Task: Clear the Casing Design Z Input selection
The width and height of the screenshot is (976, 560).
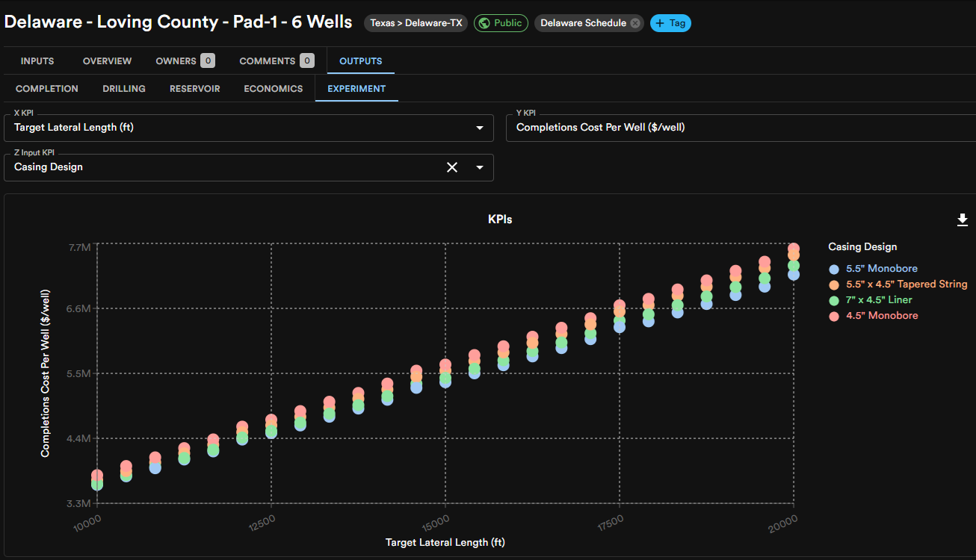Action: coord(452,167)
